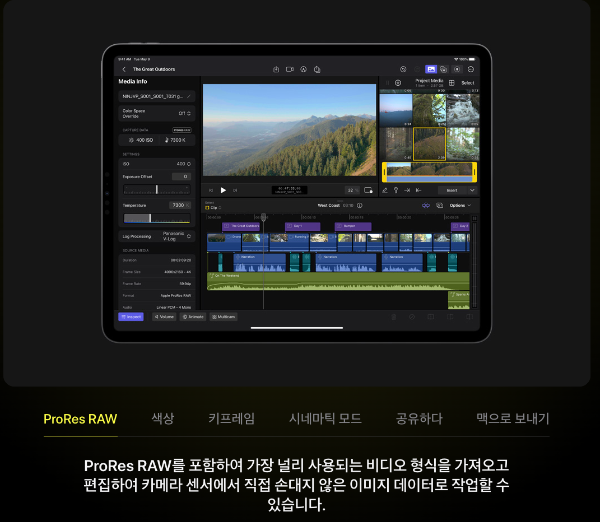The image size is (600, 522).
Task: Toggle the purple snapping icon above the timeline
Action: pyautogui.click(x=426, y=206)
